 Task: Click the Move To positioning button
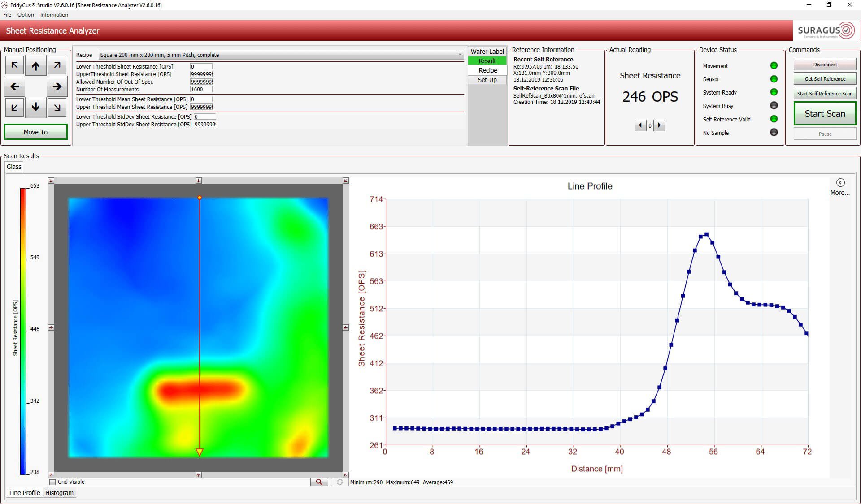35,131
